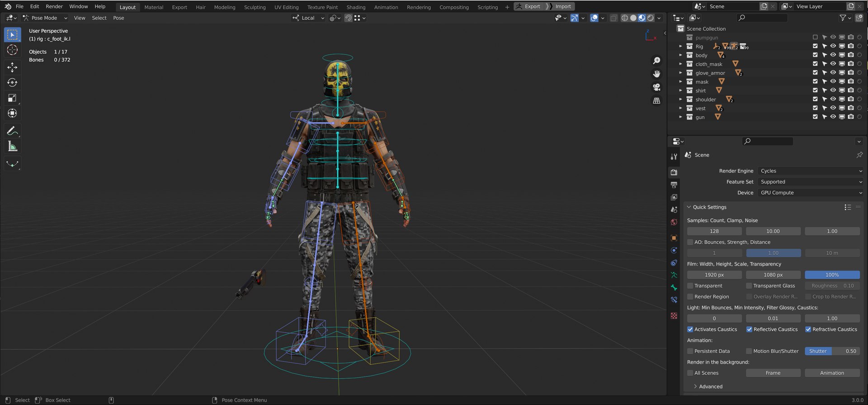Click the outliner search field
This screenshot has width=868, height=405.
coord(762,18)
